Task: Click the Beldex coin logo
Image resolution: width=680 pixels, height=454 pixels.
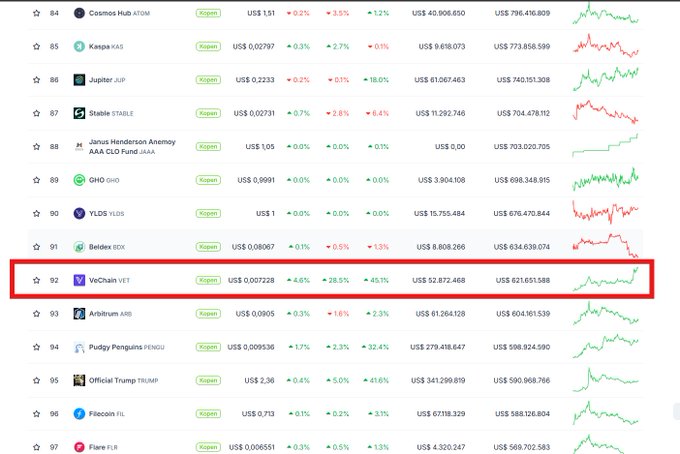Action: [79, 247]
